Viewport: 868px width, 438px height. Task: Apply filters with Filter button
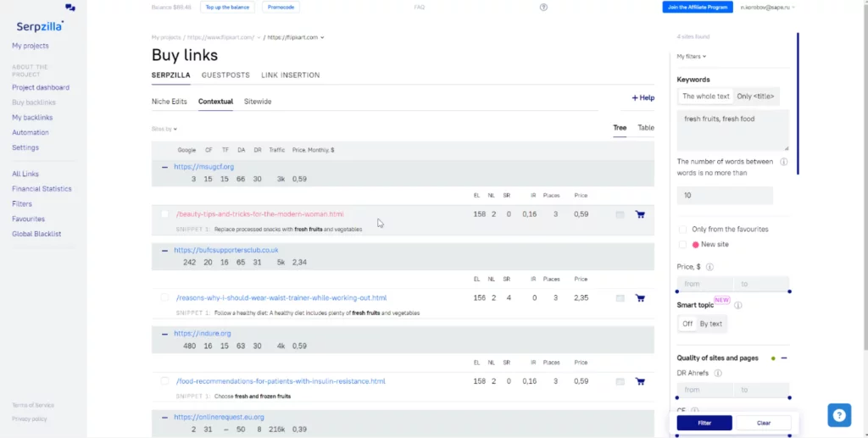(704, 423)
